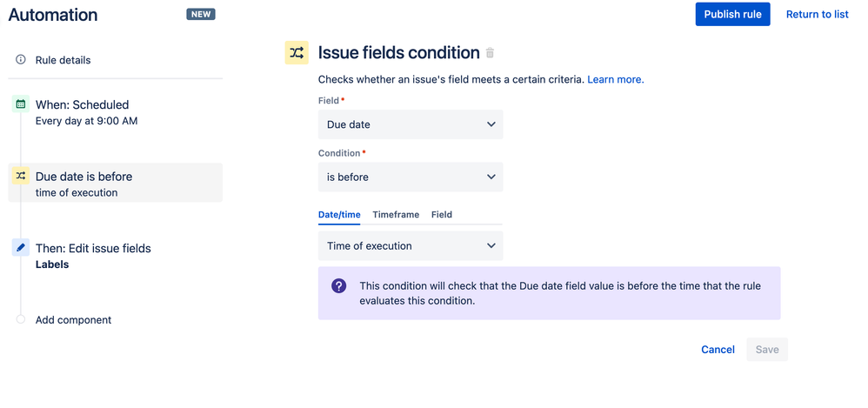Select Then: Edit issue fields component

[x=93, y=249]
